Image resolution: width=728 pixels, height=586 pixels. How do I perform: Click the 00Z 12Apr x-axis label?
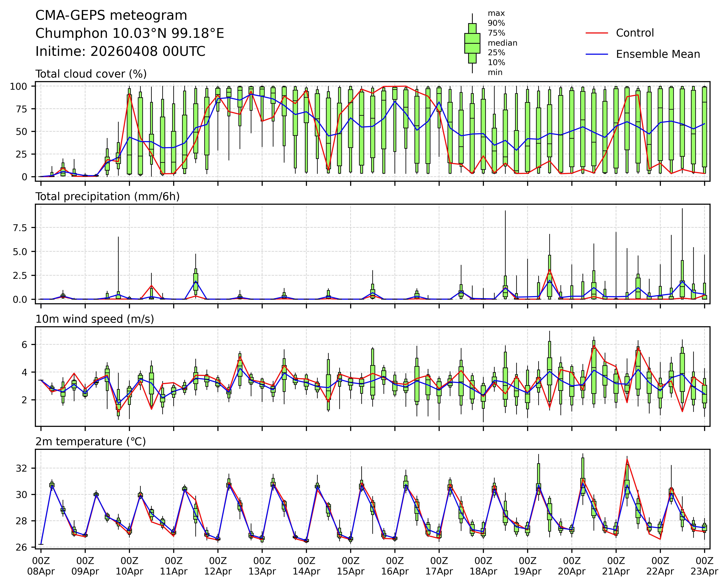tap(218, 566)
